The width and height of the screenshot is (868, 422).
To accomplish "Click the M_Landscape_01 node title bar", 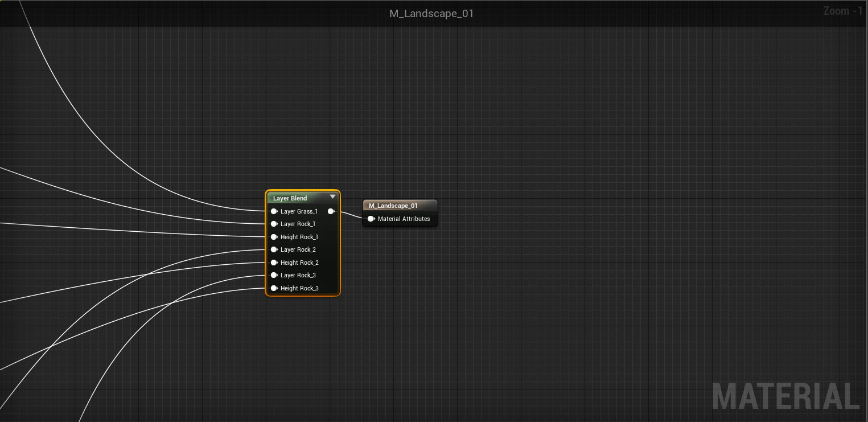I will [400, 206].
